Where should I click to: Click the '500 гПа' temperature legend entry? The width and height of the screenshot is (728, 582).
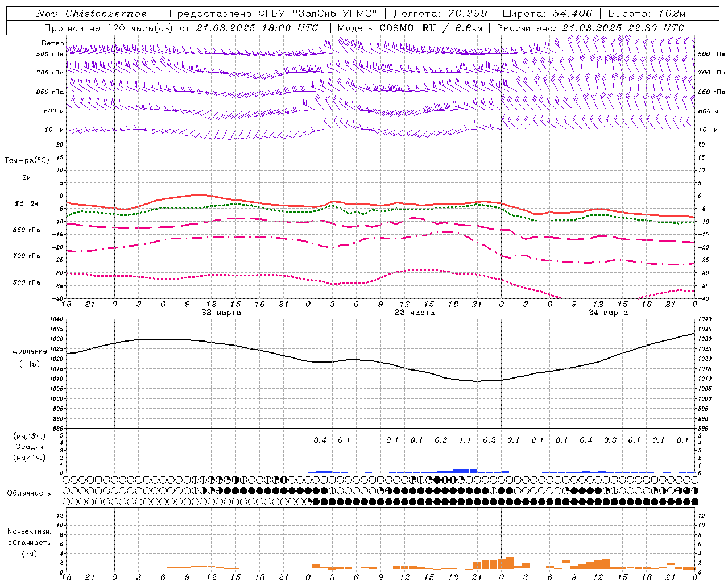point(26,282)
